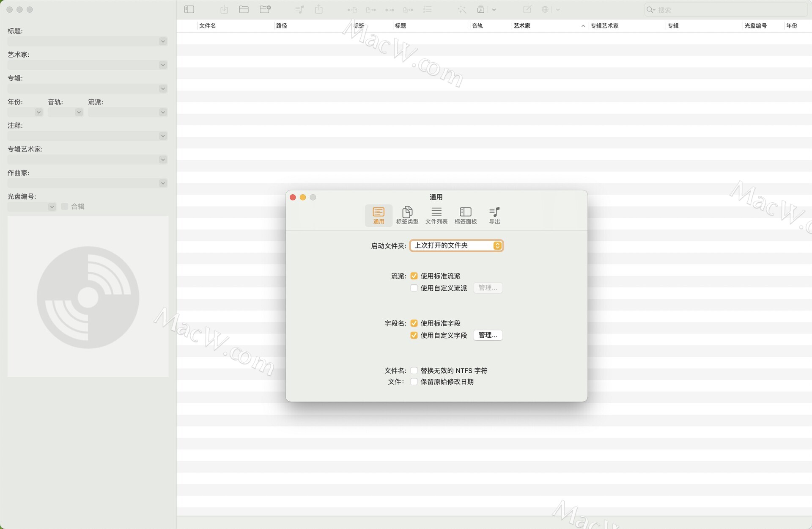812x529 pixels.
Task: Uncheck 使用标准流派 checkbox
Action: click(x=414, y=276)
